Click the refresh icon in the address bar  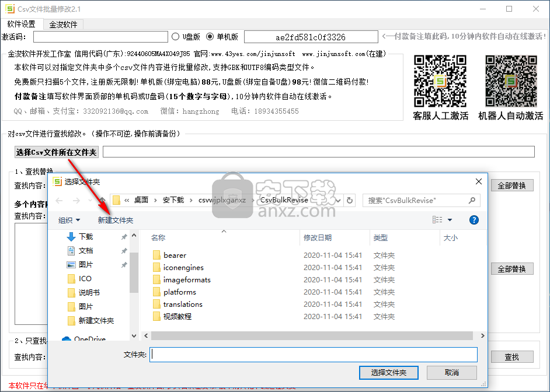[349, 201]
